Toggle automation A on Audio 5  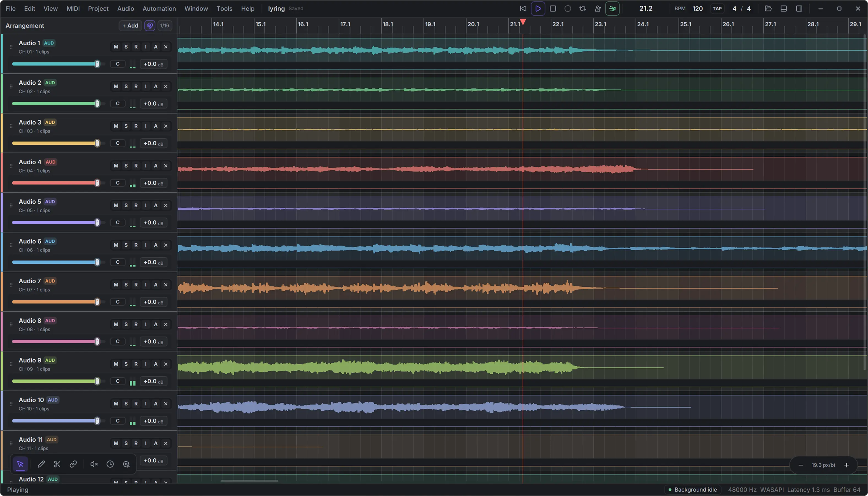pos(156,205)
